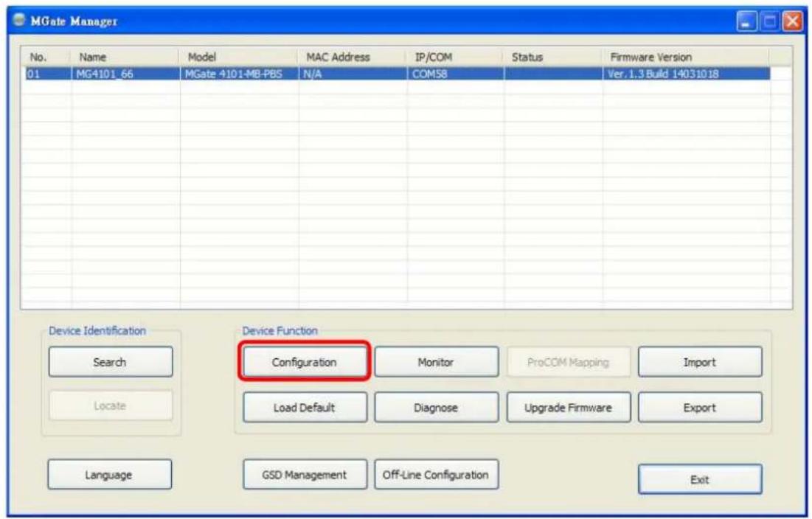Click the N/A MAC address cell

point(353,74)
